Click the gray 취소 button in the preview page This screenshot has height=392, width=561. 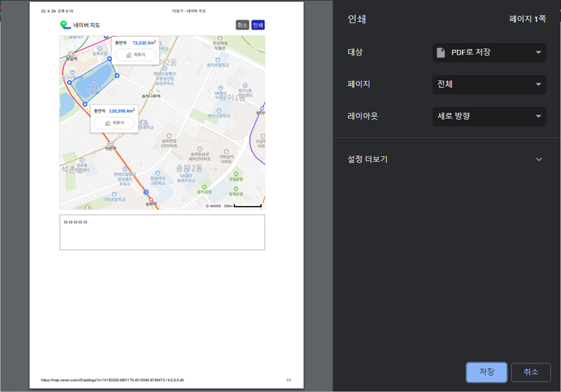pos(242,25)
